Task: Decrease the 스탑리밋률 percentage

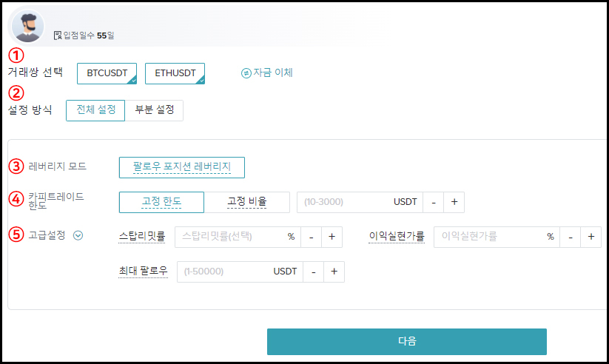Action: click(x=311, y=237)
